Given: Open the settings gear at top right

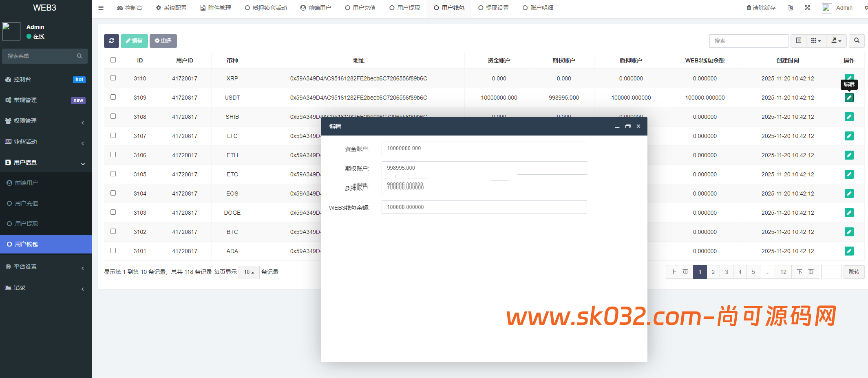Looking at the screenshot, I should [866, 7].
